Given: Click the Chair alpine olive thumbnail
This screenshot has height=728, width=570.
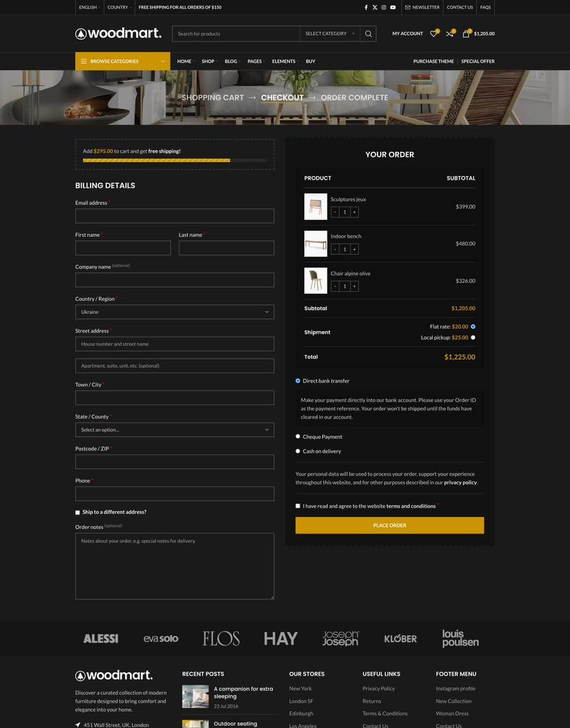Looking at the screenshot, I should click(315, 281).
